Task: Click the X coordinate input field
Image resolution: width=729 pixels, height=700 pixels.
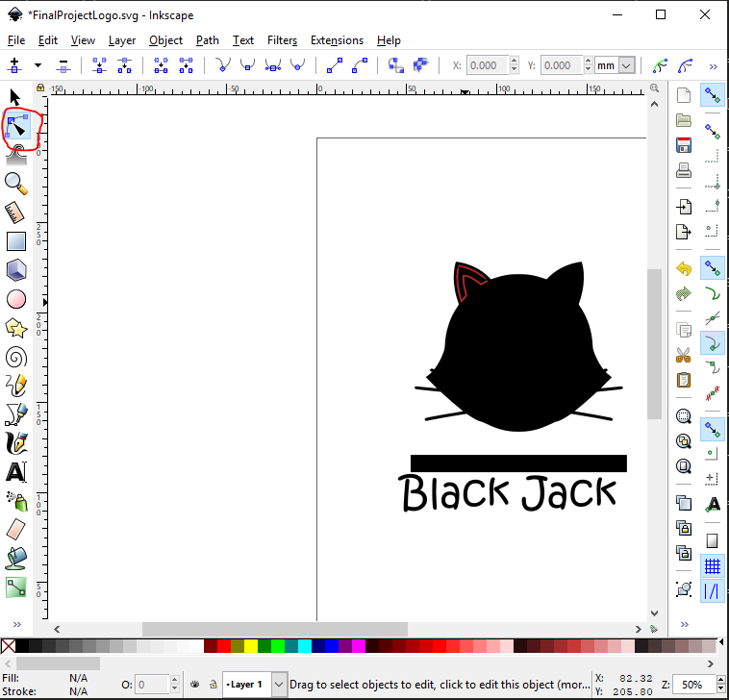Action: tap(488, 65)
